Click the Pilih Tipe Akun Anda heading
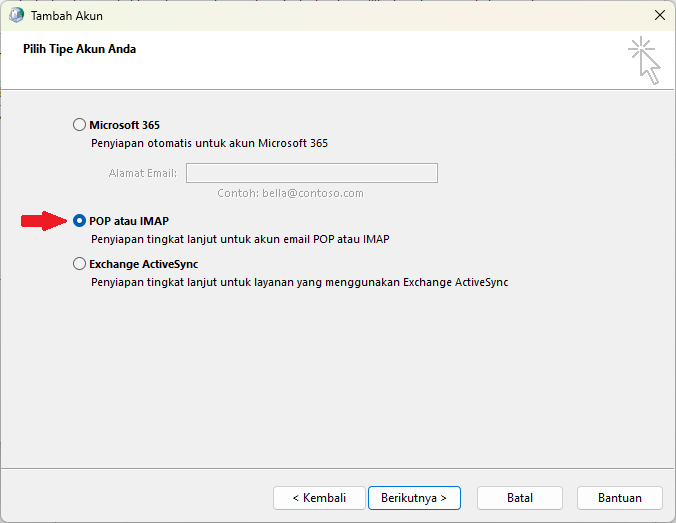The image size is (676, 523). 80,49
